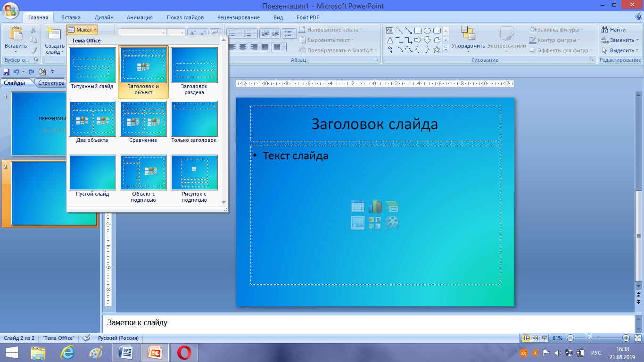Select the right arrow shape
This screenshot has height=362, width=644.
[x=418, y=40]
